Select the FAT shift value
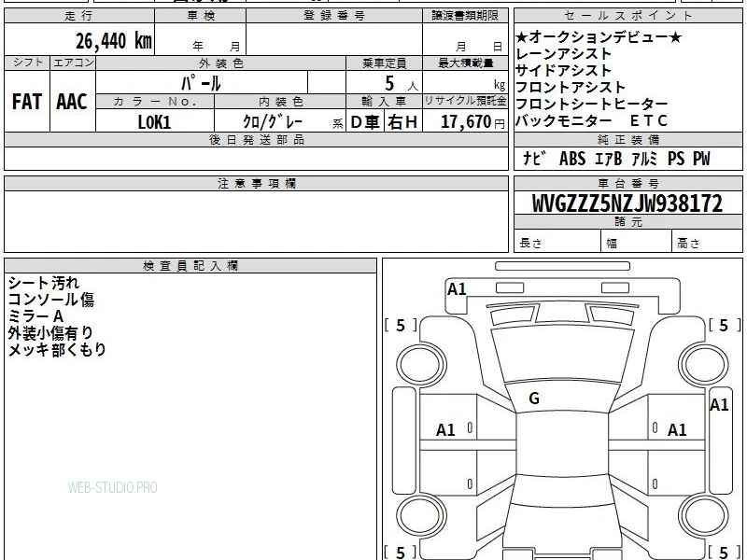 pyautogui.click(x=27, y=102)
